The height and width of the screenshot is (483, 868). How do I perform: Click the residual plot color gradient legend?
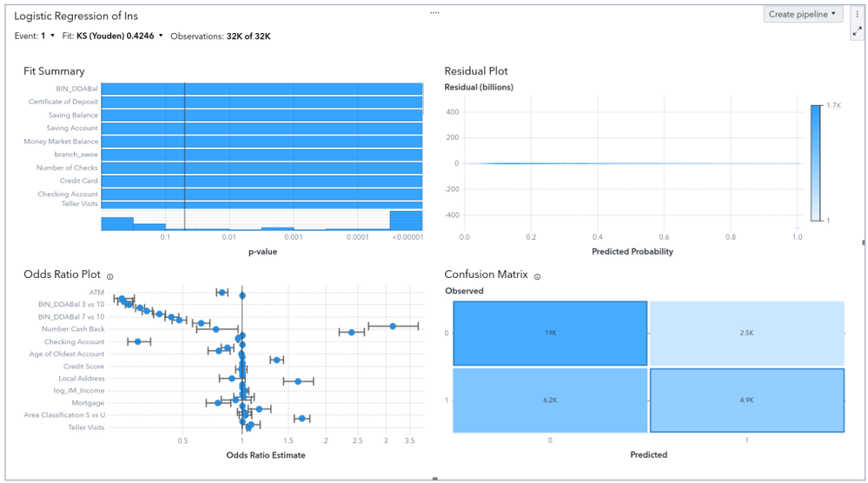815,162
